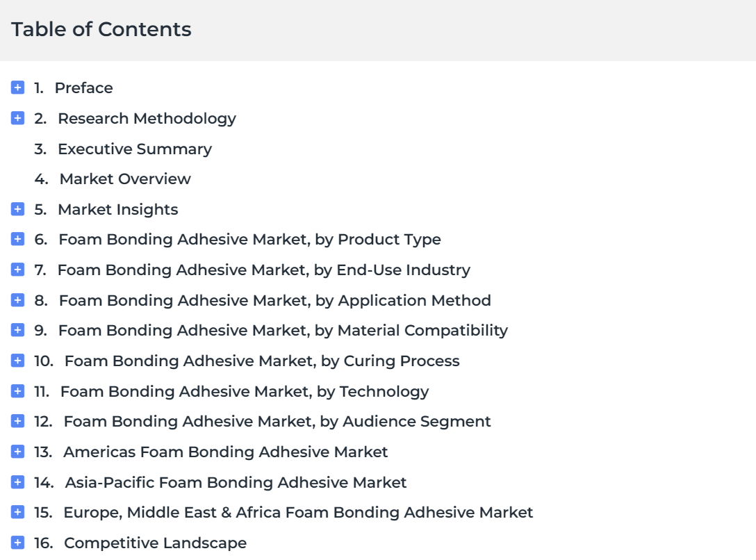Expand Research Methodology with its plus icon
Screen dimensions: 756x560
click(18, 117)
